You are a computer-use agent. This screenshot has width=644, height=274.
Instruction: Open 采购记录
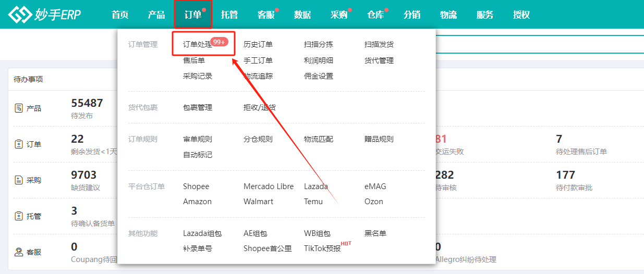coord(198,76)
